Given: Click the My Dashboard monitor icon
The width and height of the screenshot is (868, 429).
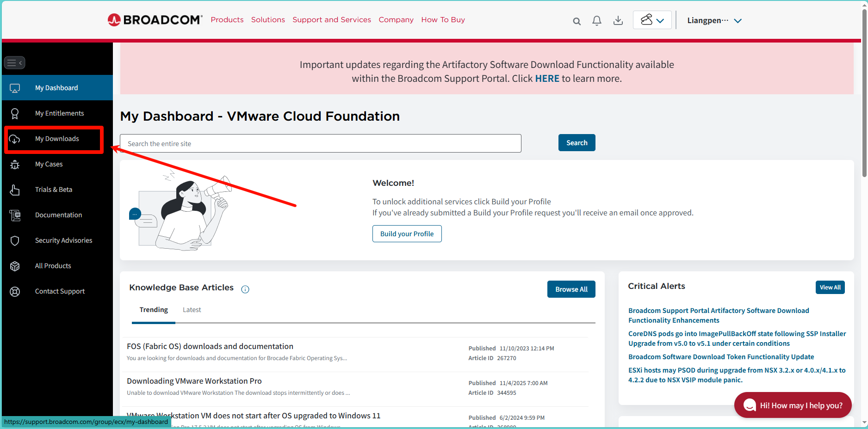Looking at the screenshot, I should [15, 88].
